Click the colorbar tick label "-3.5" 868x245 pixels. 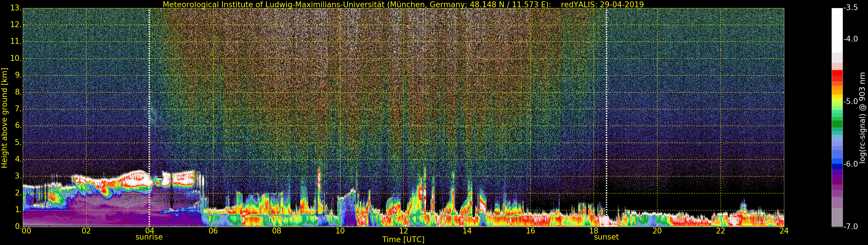(851, 8)
